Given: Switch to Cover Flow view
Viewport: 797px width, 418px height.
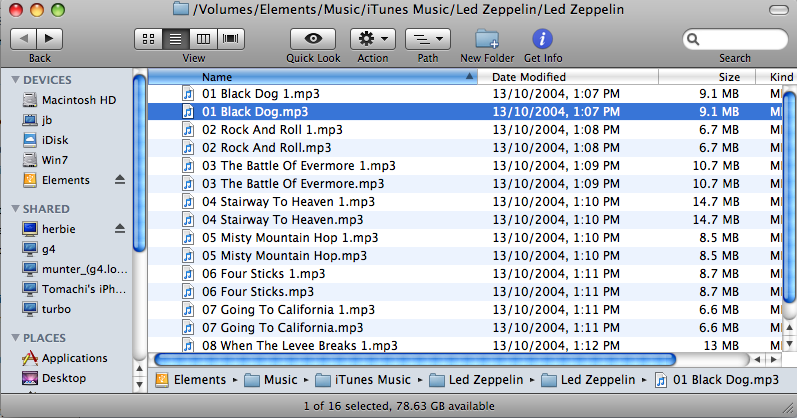Looking at the screenshot, I should click(x=231, y=39).
